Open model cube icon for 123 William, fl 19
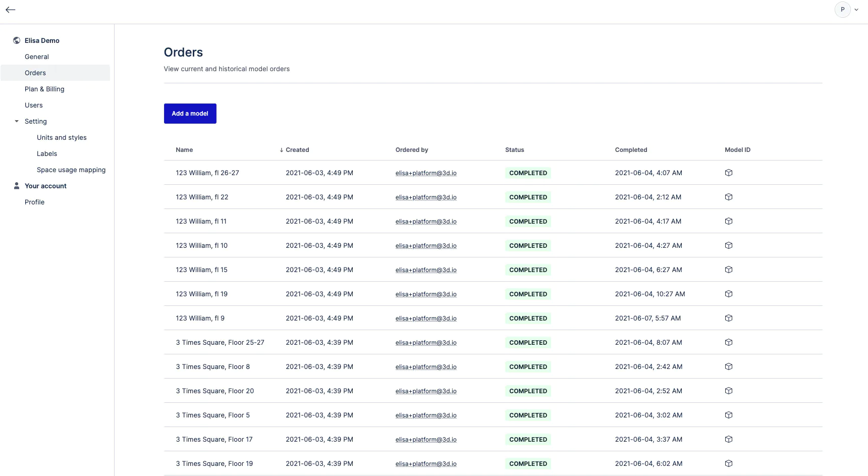Viewport: 868px width, 476px height. [728, 294]
